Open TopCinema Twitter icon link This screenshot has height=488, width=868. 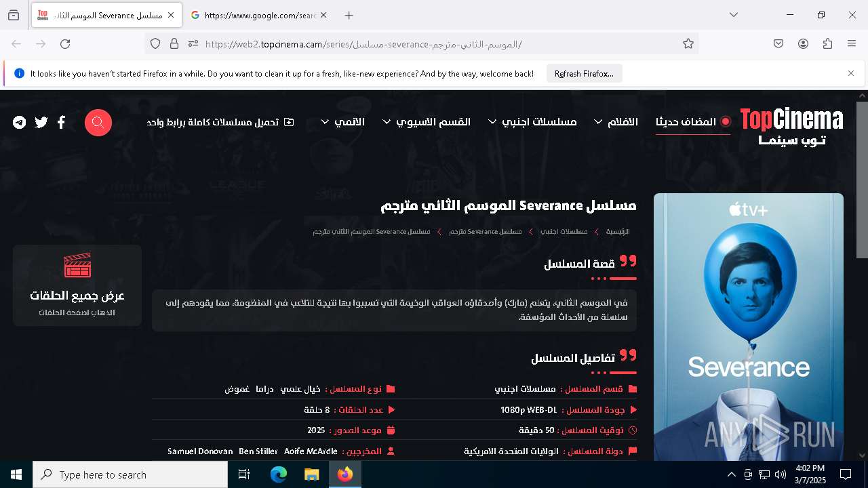(41, 123)
